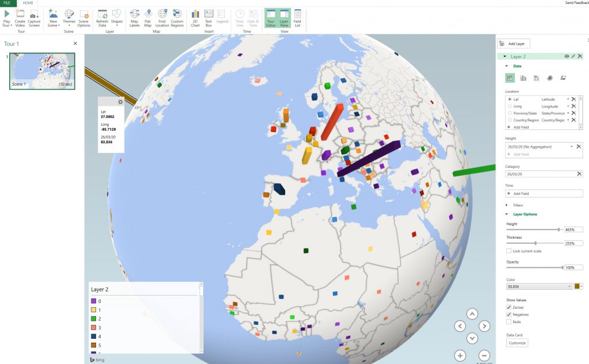Click the zoom in map button
Screen dimensions: 589x364
[460, 355]
